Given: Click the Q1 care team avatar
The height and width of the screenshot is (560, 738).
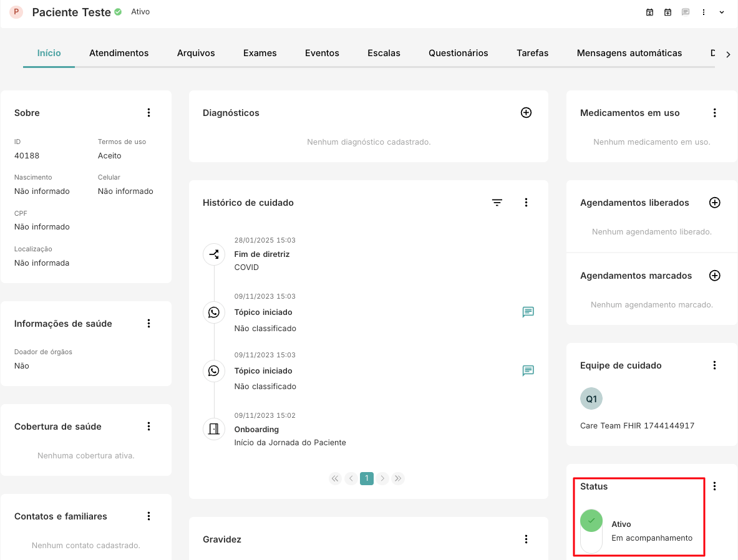Looking at the screenshot, I should click(x=591, y=399).
